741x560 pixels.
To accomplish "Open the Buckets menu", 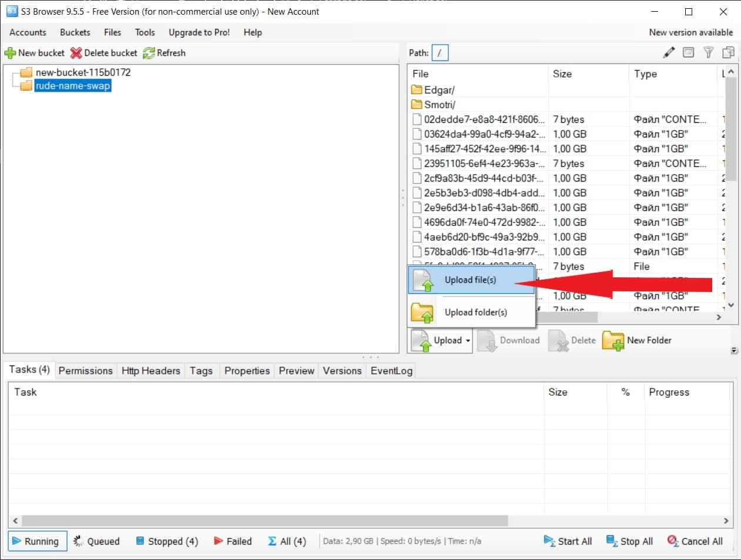I will 75,32.
